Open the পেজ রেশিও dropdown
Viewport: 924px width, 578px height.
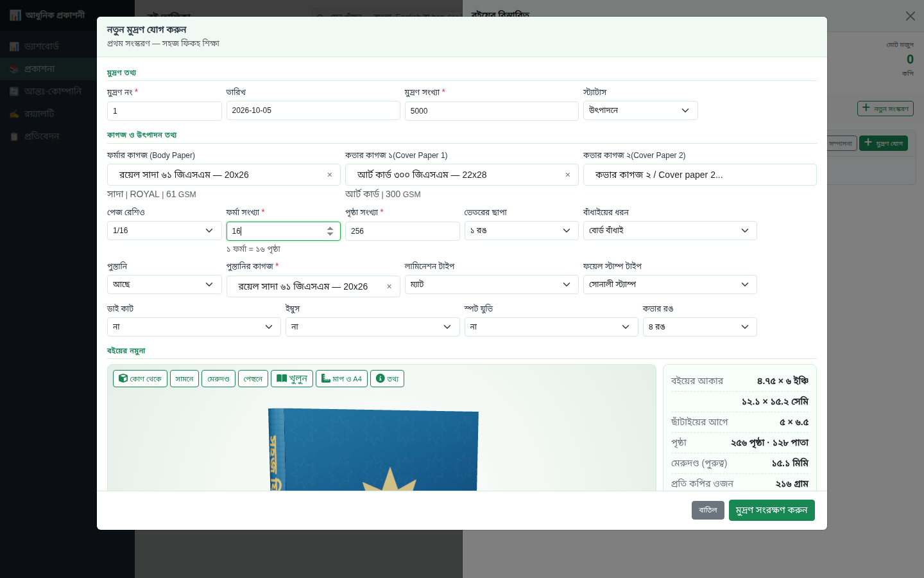[164, 231]
